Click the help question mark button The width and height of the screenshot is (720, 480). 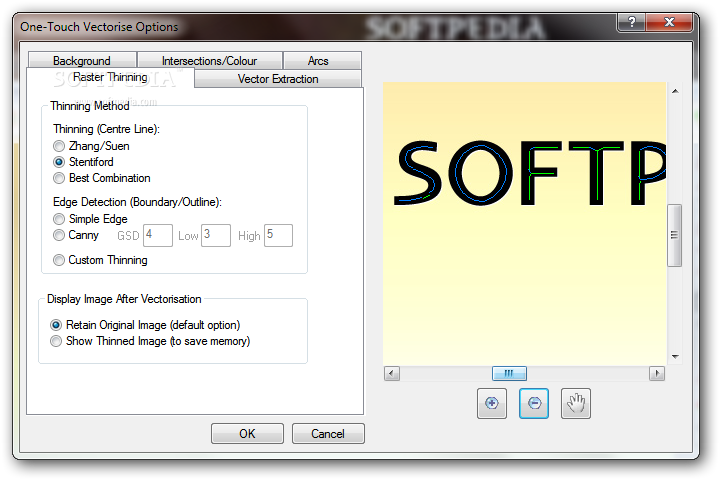pos(631,22)
